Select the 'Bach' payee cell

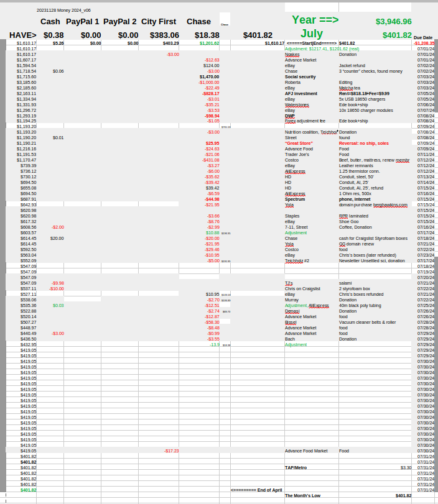click(290, 339)
